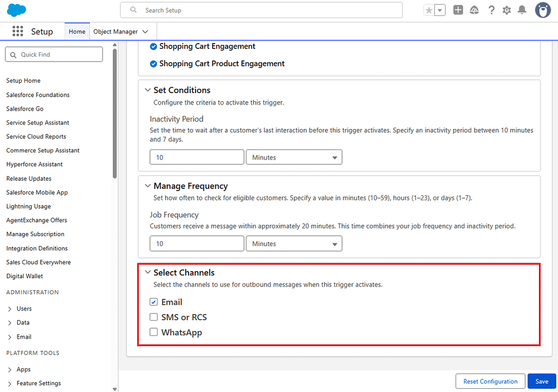This screenshot has width=558, height=392.
Task: Open Commerce Setup Assistant
Action: [43, 150]
